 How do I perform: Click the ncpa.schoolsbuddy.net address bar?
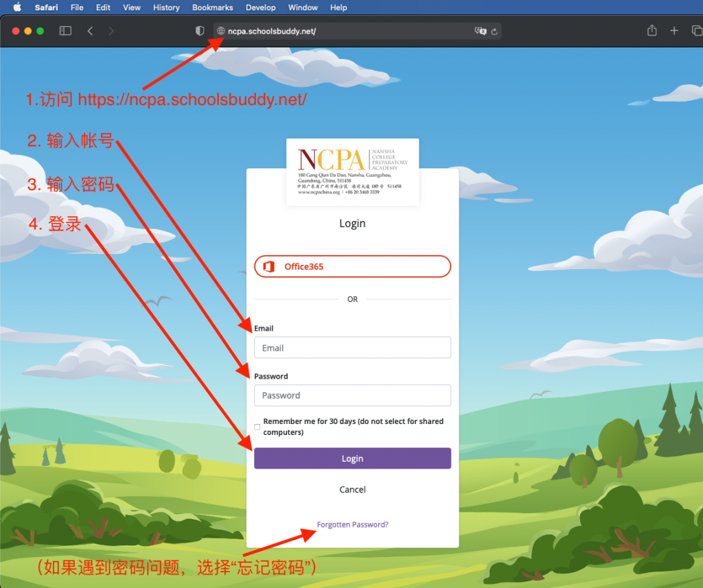pos(343,31)
